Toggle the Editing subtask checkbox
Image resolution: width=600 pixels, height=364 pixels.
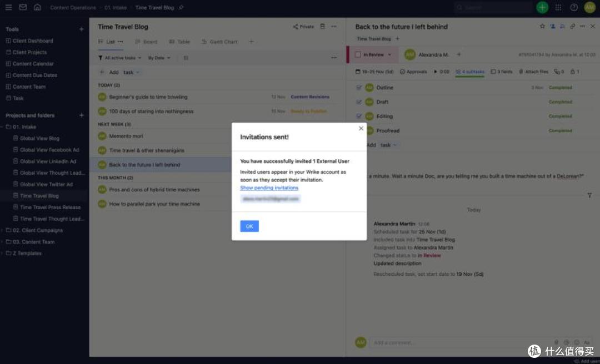tap(358, 116)
